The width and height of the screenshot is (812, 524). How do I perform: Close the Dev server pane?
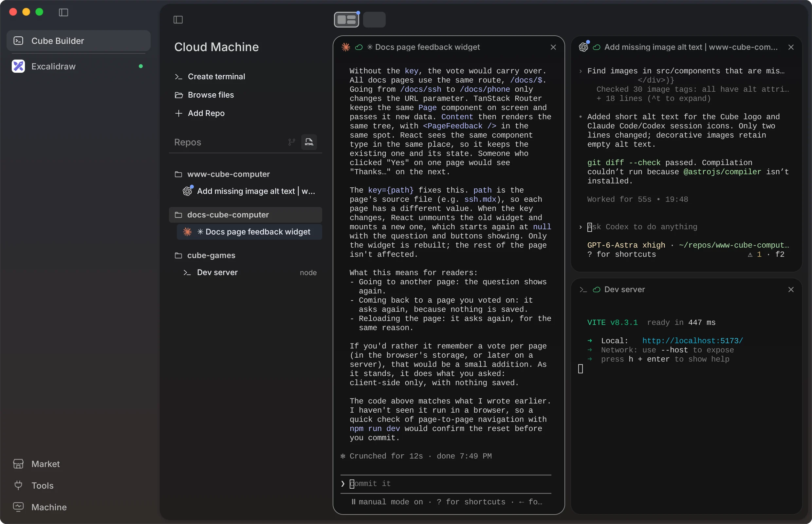[x=791, y=290]
